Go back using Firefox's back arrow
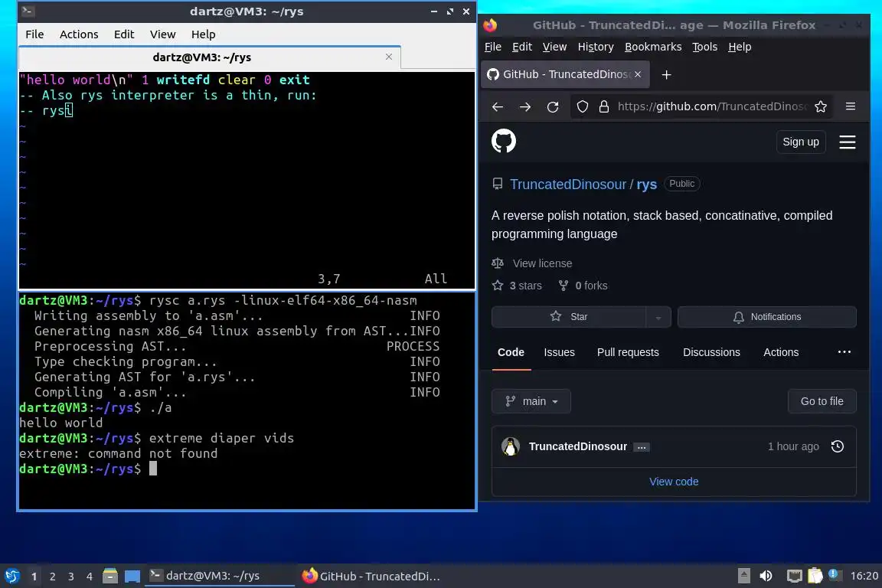 pyautogui.click(x=498, y=107)
